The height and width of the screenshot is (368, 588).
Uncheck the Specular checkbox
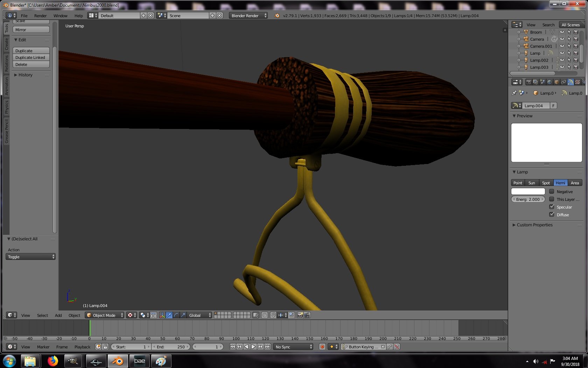point(552,207)
